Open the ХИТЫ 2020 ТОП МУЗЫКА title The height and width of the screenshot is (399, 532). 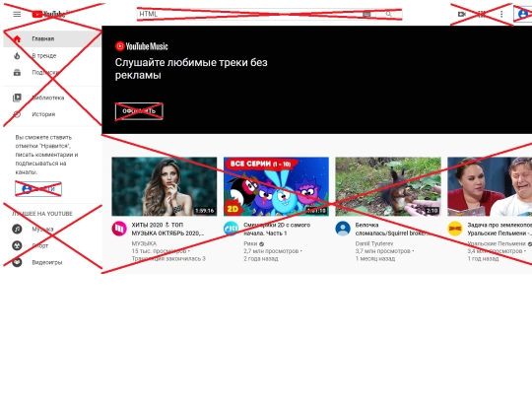[x=167, y=229]
